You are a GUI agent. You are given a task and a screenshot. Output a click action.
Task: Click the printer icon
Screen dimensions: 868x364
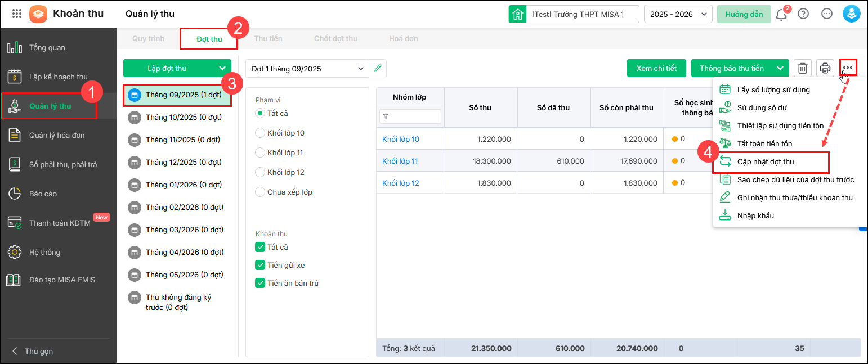coord(825,68)
